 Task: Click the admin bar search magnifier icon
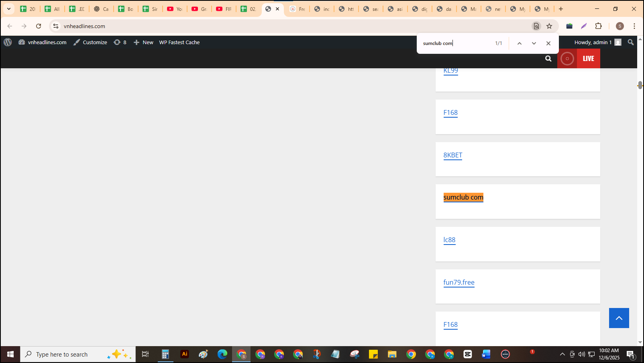[x=631, y=42]
